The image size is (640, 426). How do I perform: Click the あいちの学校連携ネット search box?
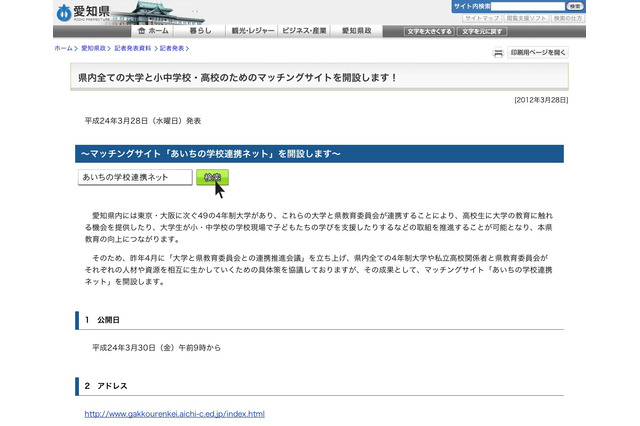tap(134, 177)
